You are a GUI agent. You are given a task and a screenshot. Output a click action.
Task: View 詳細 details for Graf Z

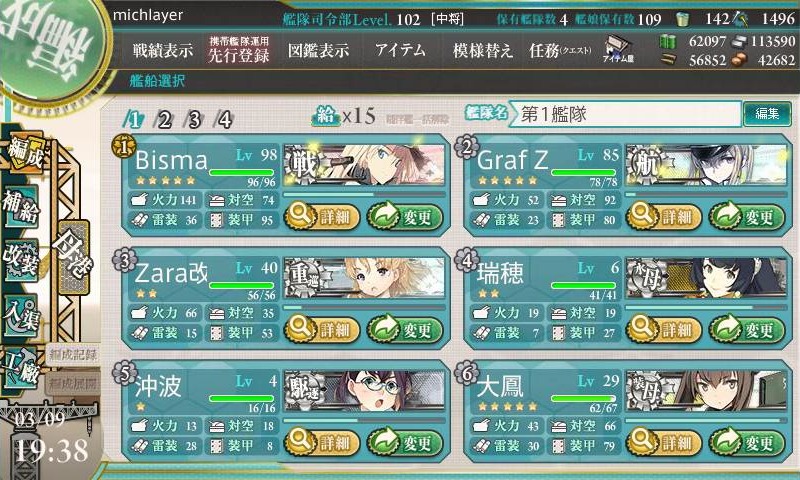664,217
